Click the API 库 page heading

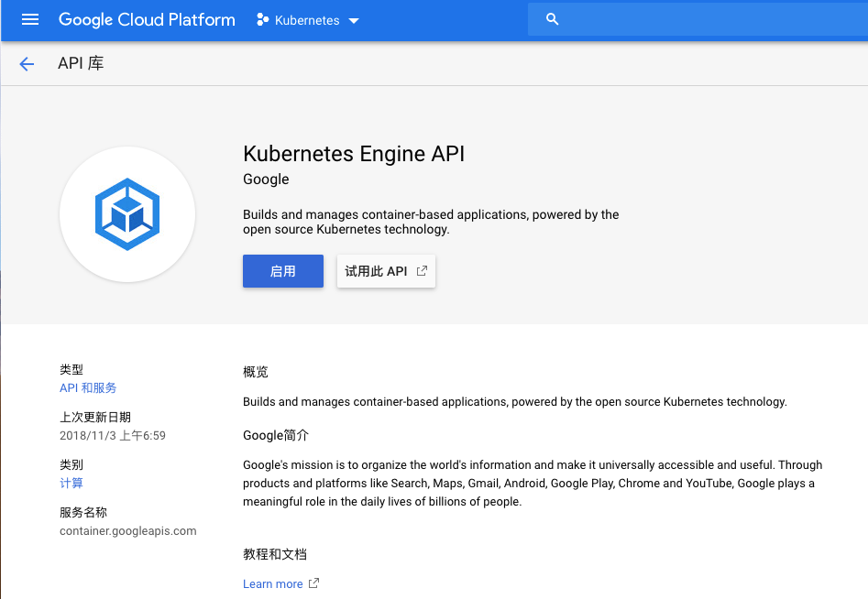tap(81, 63)
